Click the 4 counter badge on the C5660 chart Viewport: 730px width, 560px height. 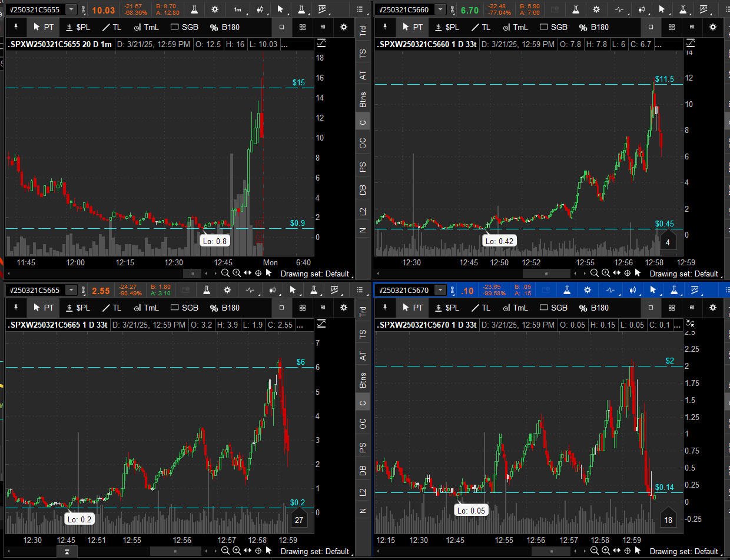(668, 242)
